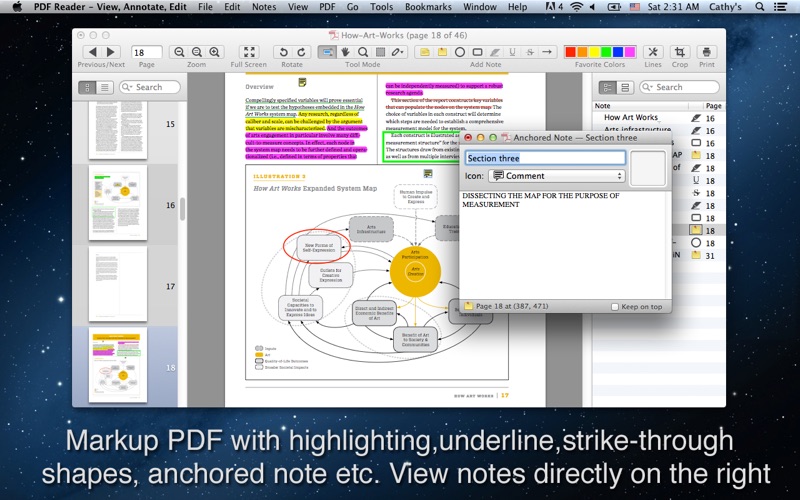Click the Wi-Fi menu bar icon

[x=576, y=7]
